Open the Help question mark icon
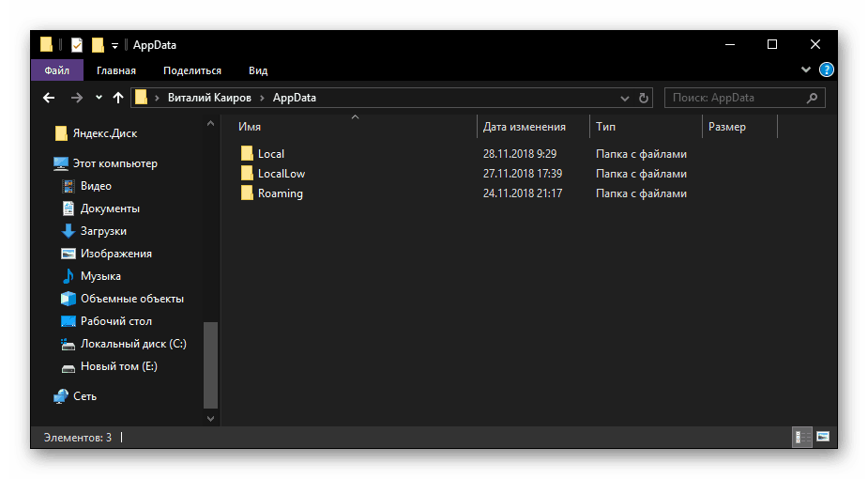 click(827, 70)
